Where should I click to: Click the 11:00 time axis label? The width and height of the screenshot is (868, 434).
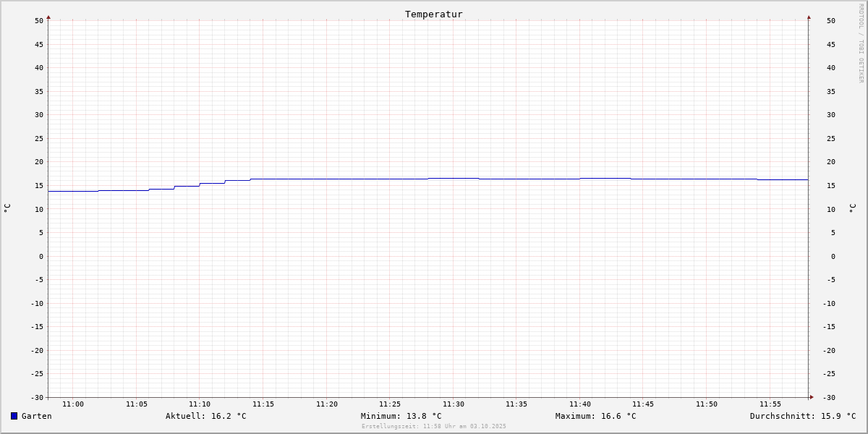(x=73, y=404)
